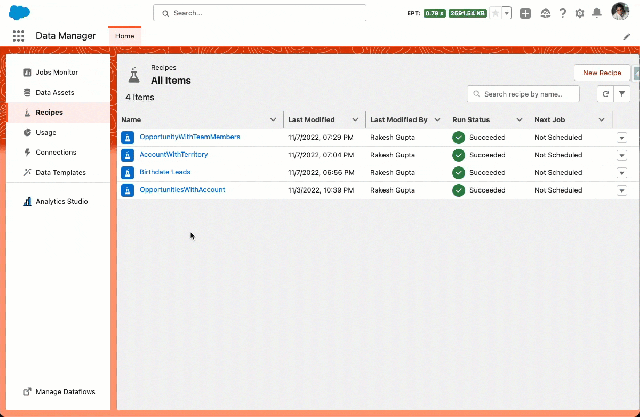This screenshot has height=417, width=640.
Task: Click the Succeeded checkmark for Birthdate Leads
Action: (458, 173)
